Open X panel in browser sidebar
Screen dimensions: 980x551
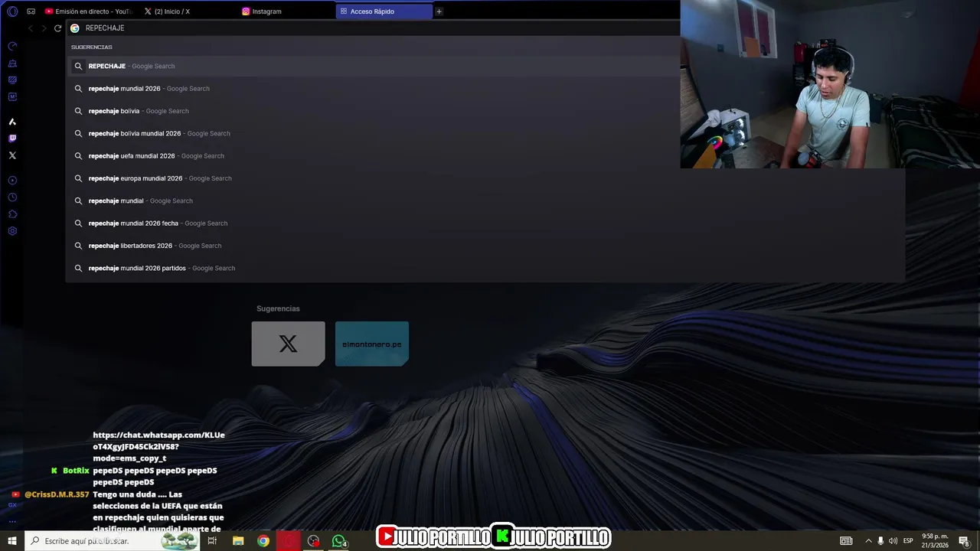point(12,155)
